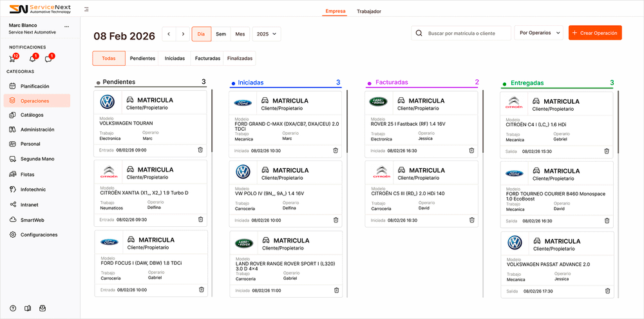Select the Día view toggle
644x319 pixels.
pos(202,34)
